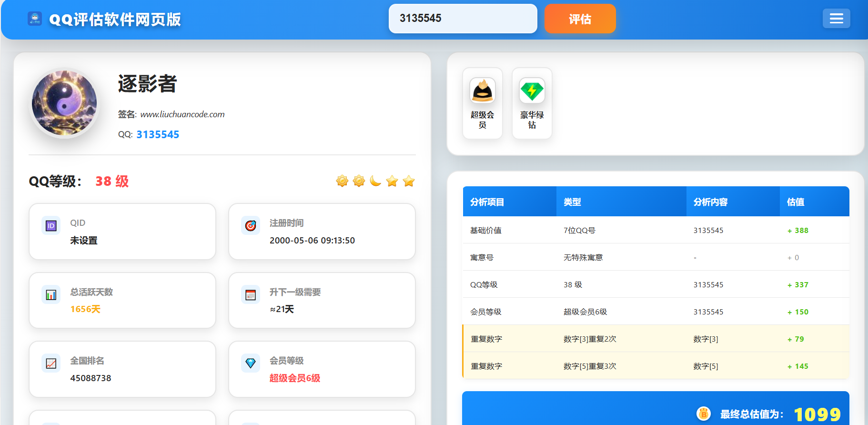Click the red 超级会员6级 card value
Image resolution: width=868 pixels, height=425 pixels.
(x=295, y=378)
